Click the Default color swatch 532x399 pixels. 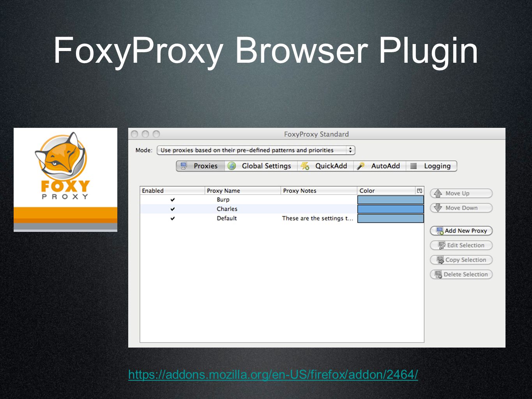point(391,218)
